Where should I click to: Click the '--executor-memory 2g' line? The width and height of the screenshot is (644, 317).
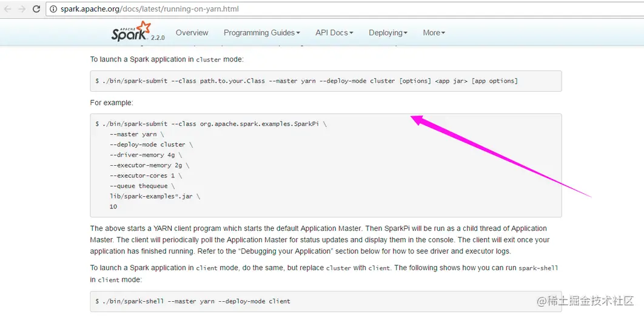(149, 165)
